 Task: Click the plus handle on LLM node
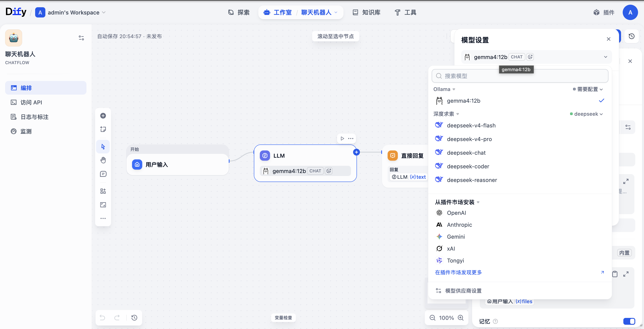pyautogui.click(x=356, y=152)
